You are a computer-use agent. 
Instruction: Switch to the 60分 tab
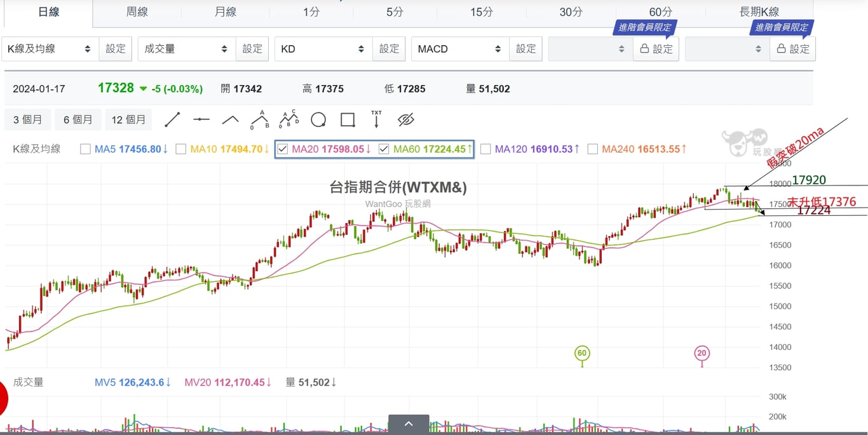[660, 12]
